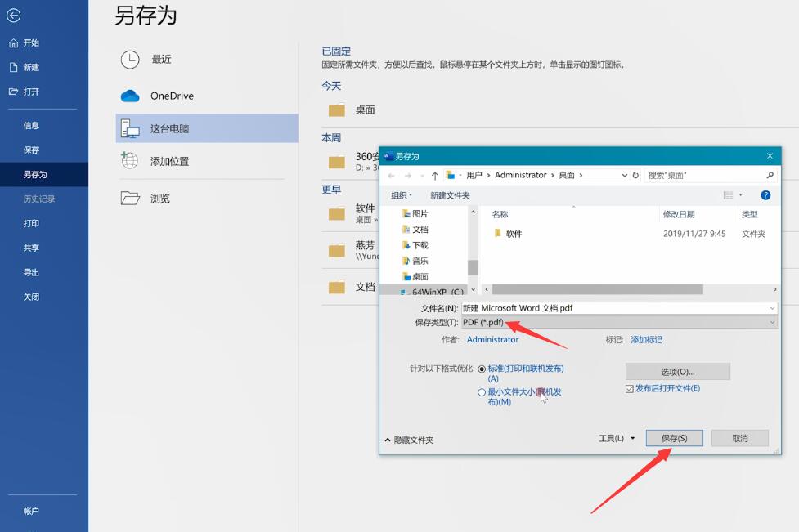Screen dimensions: 799x532
Task: Select the 最近 clock icon location
Action: point(130,60)
